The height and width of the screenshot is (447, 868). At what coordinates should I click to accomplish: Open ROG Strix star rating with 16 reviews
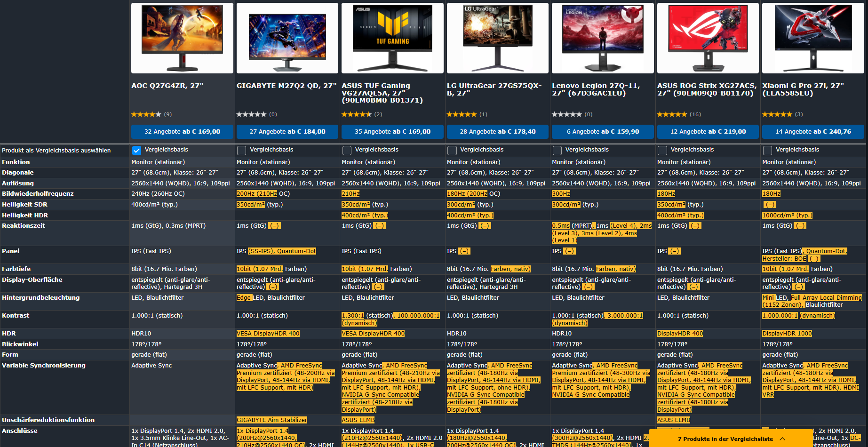[x=679, y=114]
